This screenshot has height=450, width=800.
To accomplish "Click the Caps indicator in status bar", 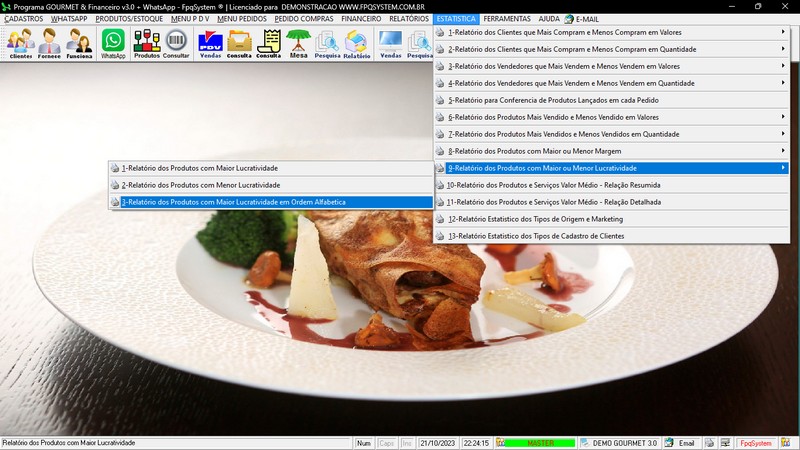I will [x=386, y=443].
